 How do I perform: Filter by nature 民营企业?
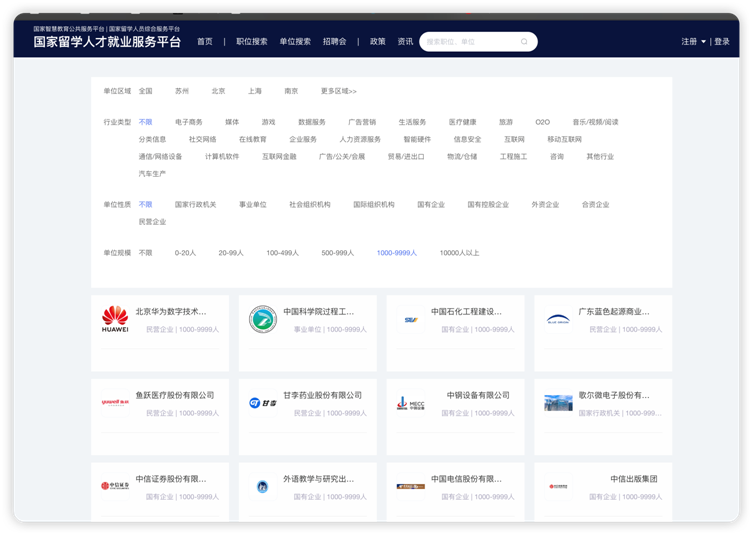coord(152,222)
